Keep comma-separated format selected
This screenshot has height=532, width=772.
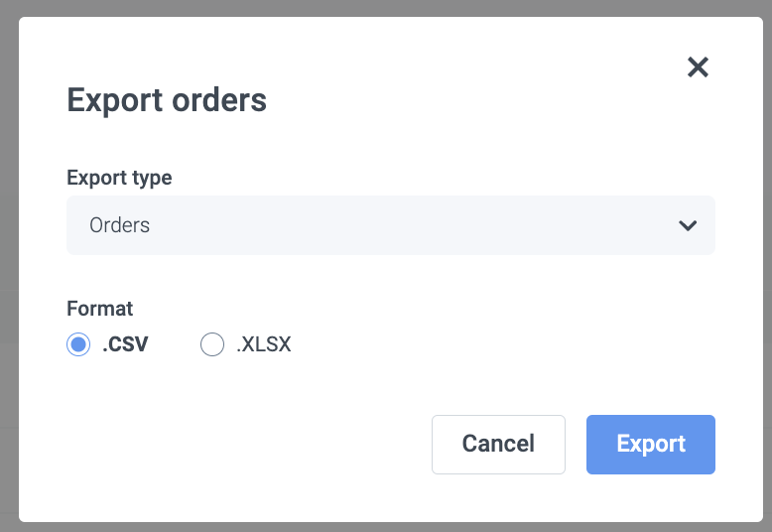click(x=78, y=345)
